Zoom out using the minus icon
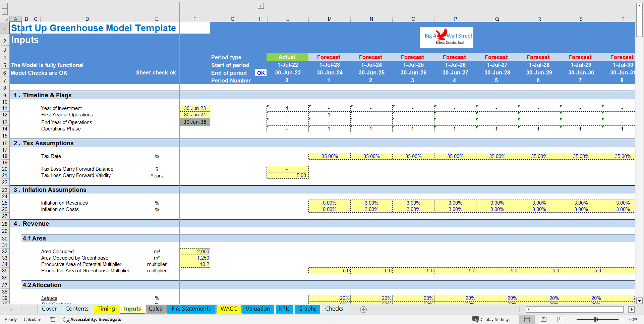 572,319
